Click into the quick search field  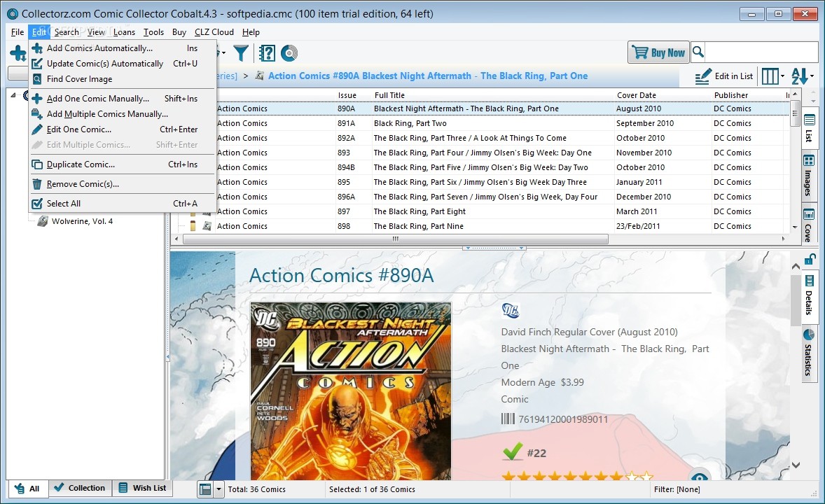tap(761, 52)
